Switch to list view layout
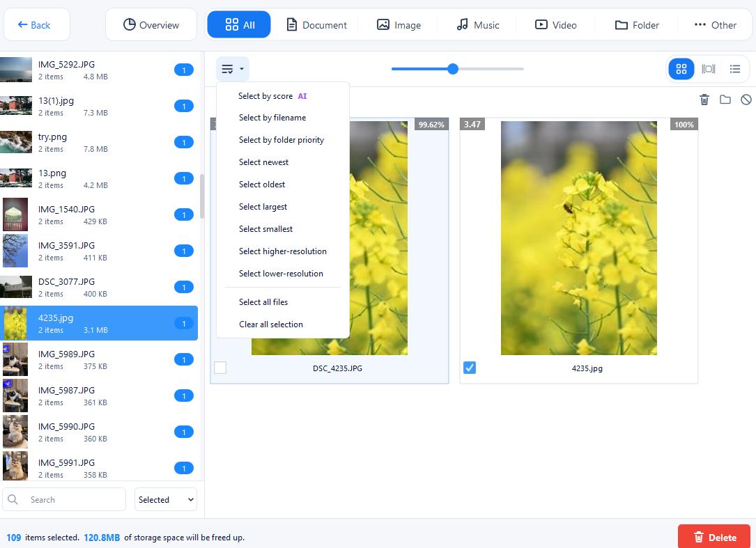 point(735,69)
